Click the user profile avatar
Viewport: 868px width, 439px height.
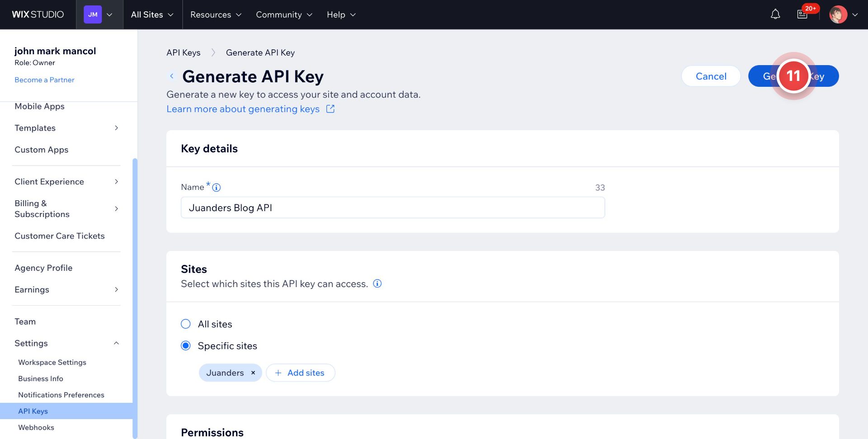[838, 14]
